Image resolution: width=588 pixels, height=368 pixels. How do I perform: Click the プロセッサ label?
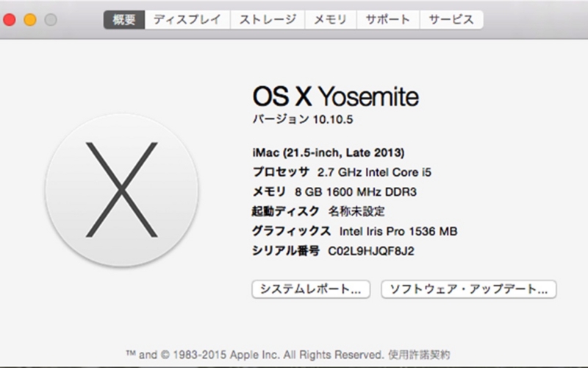click(282, 172)
